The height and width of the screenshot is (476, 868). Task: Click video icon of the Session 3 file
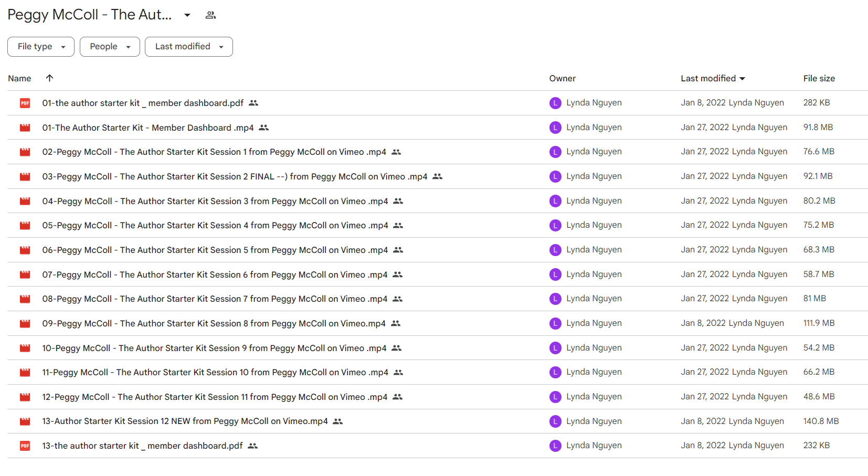point(25,201)
